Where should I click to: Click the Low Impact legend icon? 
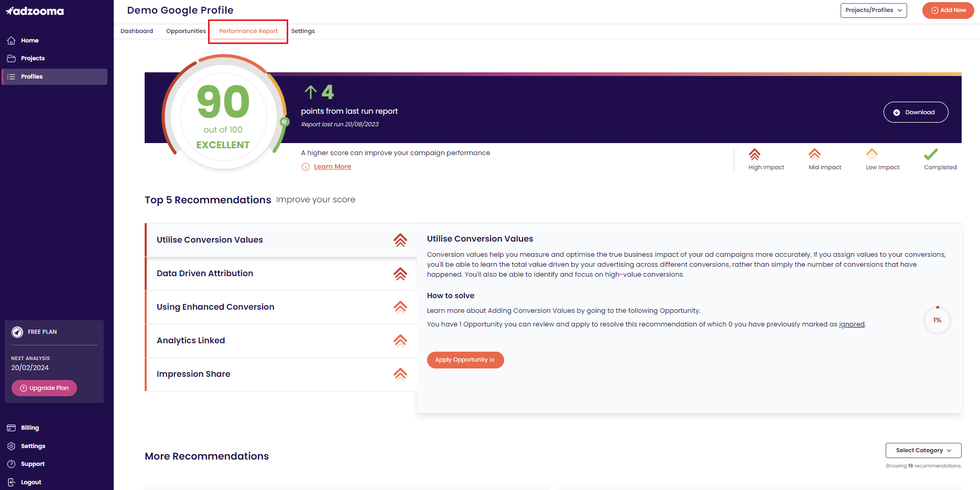[x=872, y=154]
